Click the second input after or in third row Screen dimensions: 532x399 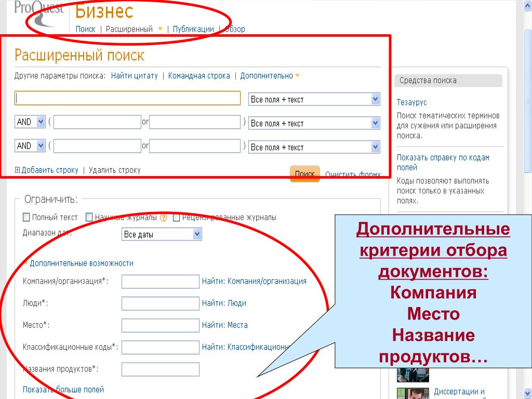195,146
